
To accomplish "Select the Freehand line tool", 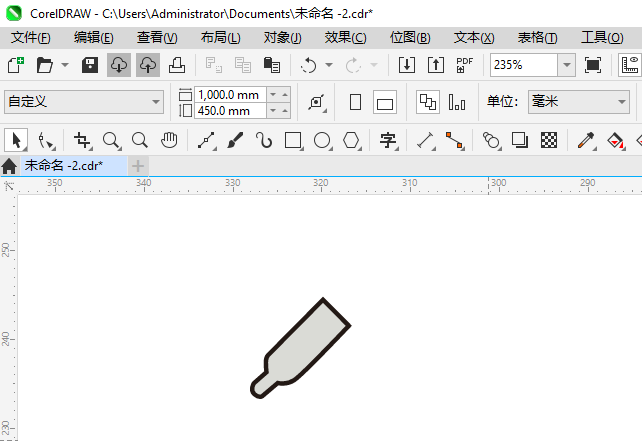I will [206, 140].
